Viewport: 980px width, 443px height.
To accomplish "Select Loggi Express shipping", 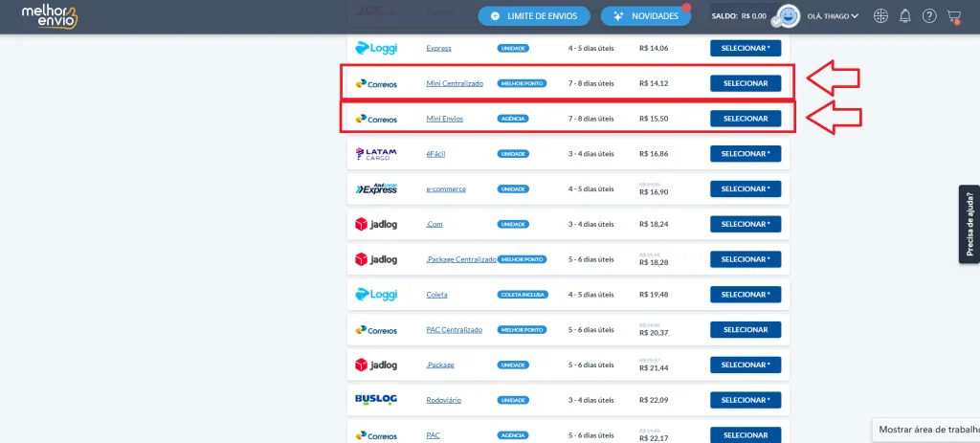I will (x=746, y=48).
